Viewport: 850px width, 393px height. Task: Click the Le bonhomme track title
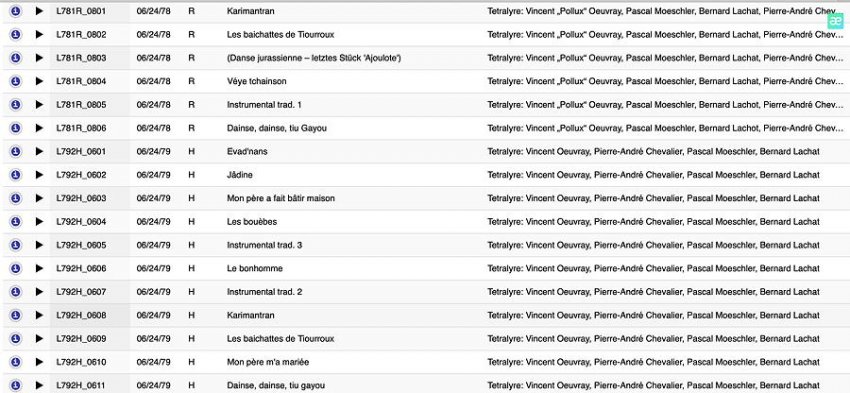point(254,268)
